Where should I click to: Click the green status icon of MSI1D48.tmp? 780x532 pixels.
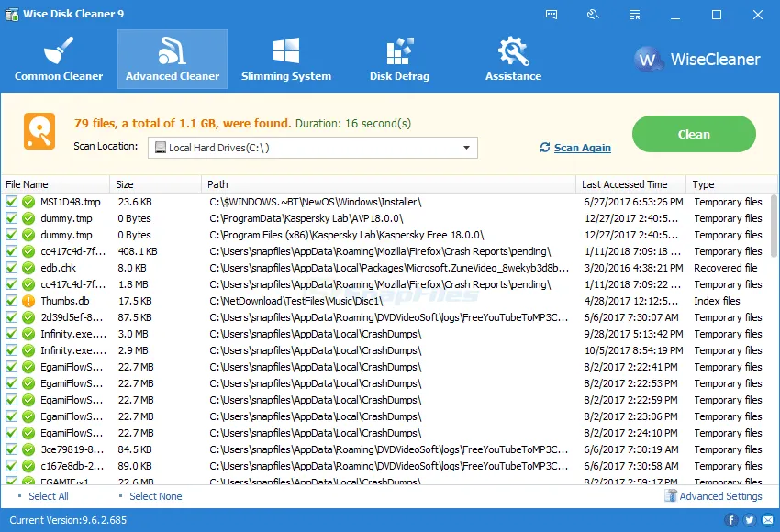tap(28, 202)
